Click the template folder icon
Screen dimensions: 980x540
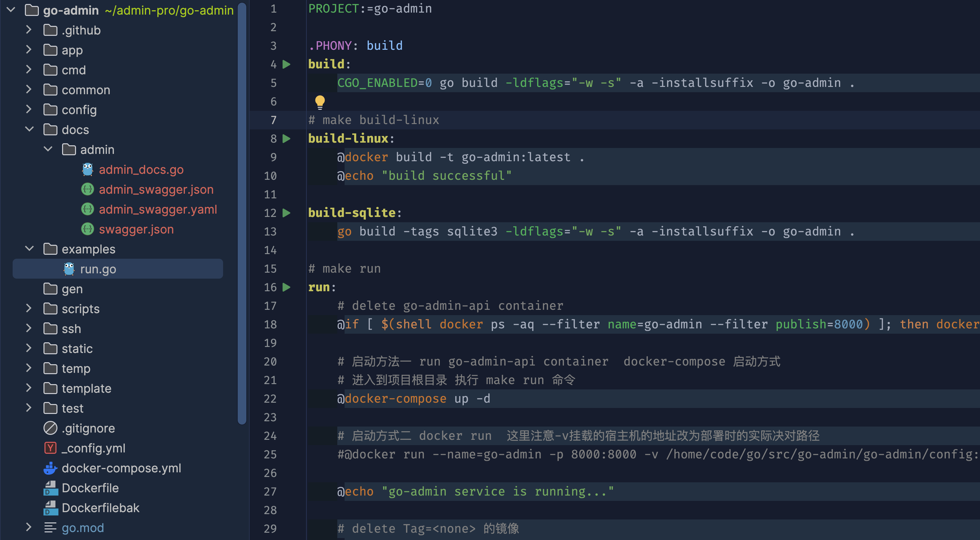[x=50, y=388]
